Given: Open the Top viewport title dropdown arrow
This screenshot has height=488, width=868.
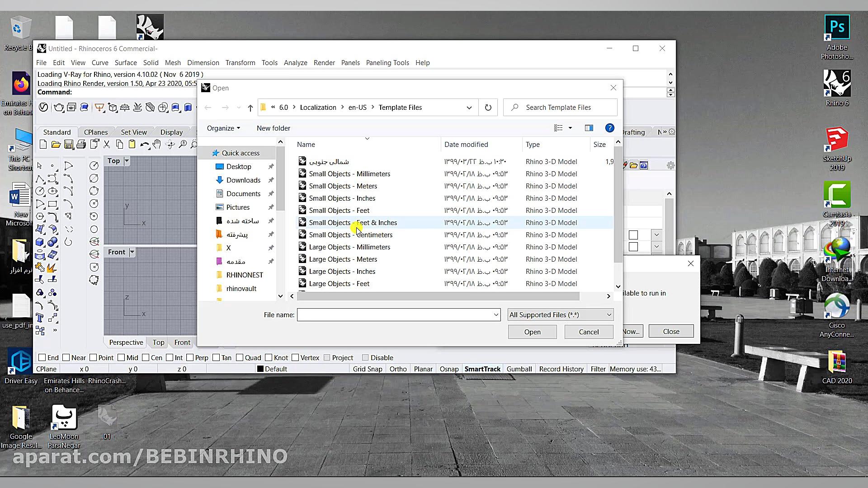Looking at the screenshot, I should pyautogui.click(x=127, y=161).
